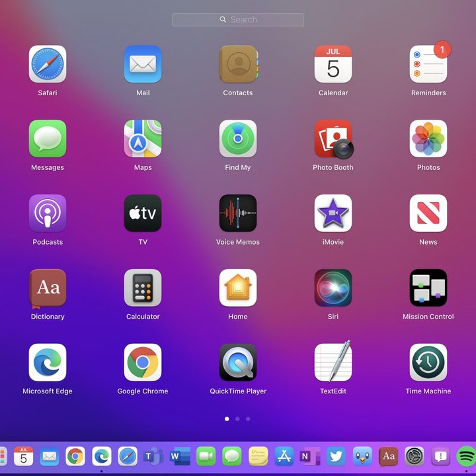Launch Microsoft Edge from the Launchpad grid
The height and width of the screenshot is (476, 476).
48,362
